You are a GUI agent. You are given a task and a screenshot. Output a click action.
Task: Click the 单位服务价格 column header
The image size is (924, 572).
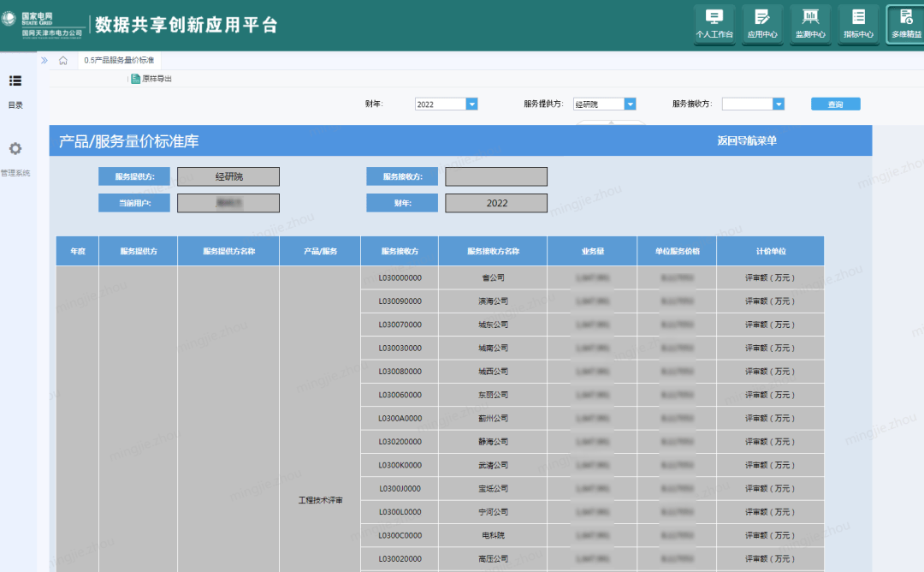[677, 251]
